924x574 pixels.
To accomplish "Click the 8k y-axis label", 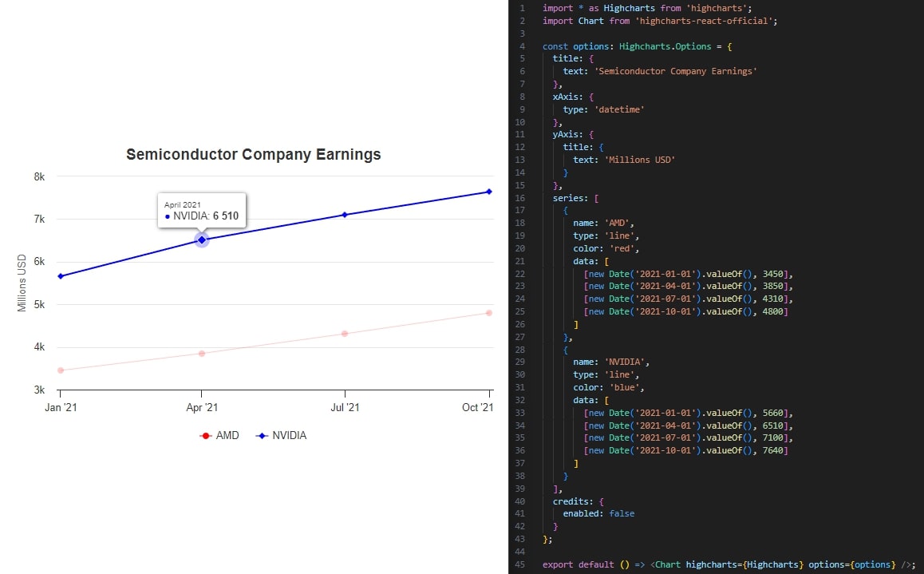I will coord(39,176).
